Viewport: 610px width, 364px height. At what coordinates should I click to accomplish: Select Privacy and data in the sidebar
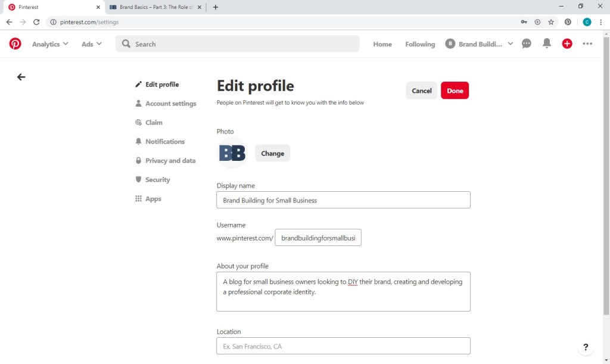click(170, 161)
